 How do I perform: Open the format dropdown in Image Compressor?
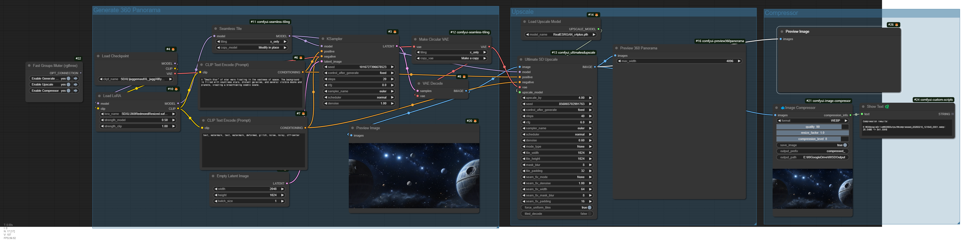[x=812, y=121]
